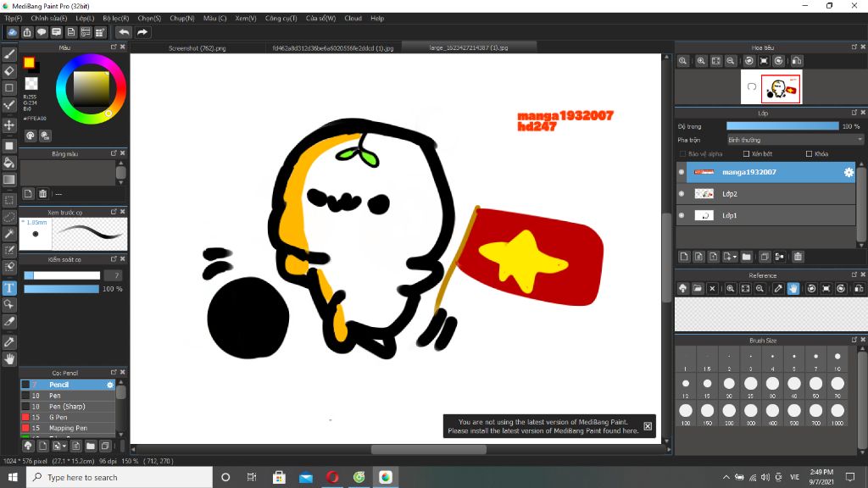The image size is (868, 488).
Task: Click the horizontal canvas scrollbar
Action: coord(428,450)
